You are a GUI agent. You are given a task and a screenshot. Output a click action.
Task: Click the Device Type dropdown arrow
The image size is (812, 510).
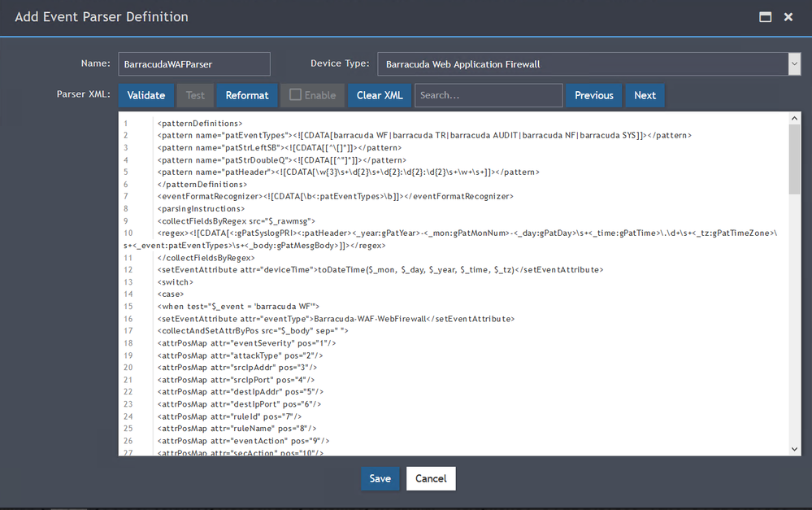click(x=794, y=64)
